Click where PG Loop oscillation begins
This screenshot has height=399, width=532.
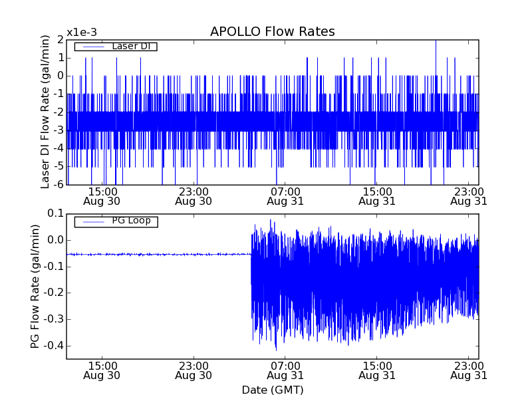(251, 254)
